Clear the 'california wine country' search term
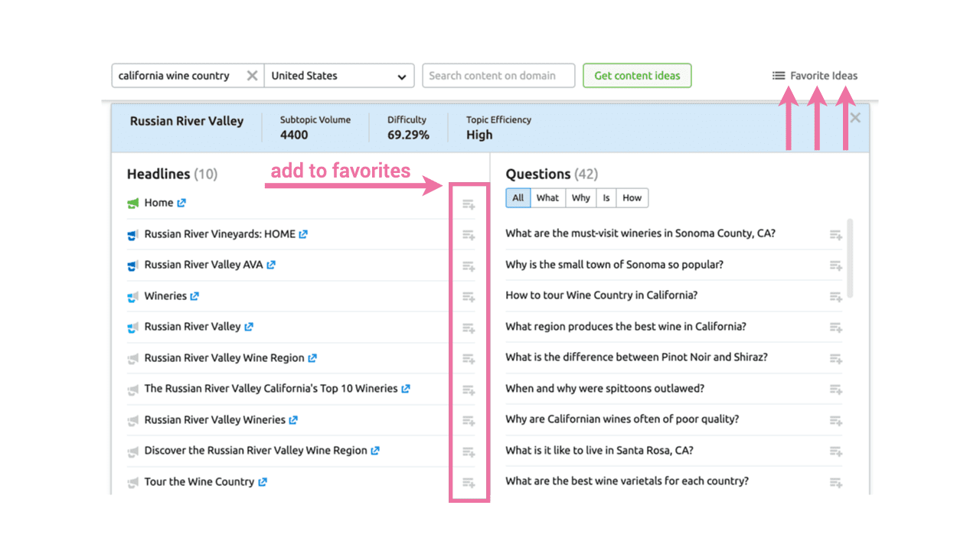 [x=252, y=75]
